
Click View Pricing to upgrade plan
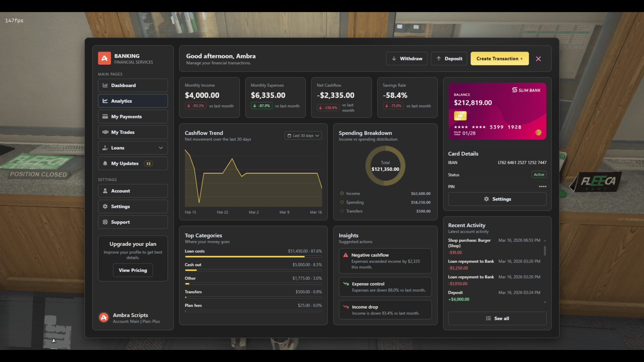coord(133,270)
